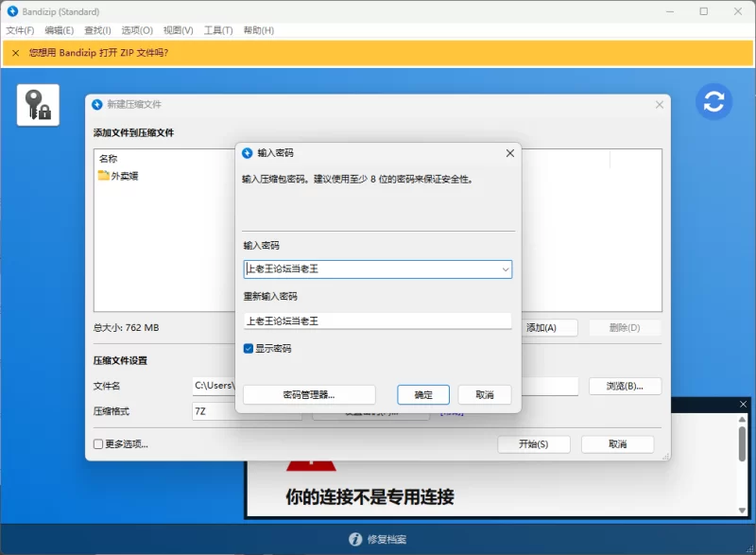Open the 密码管理器 button
The image size is (756, 555).
pyautogui.click(x=309, y=395)
